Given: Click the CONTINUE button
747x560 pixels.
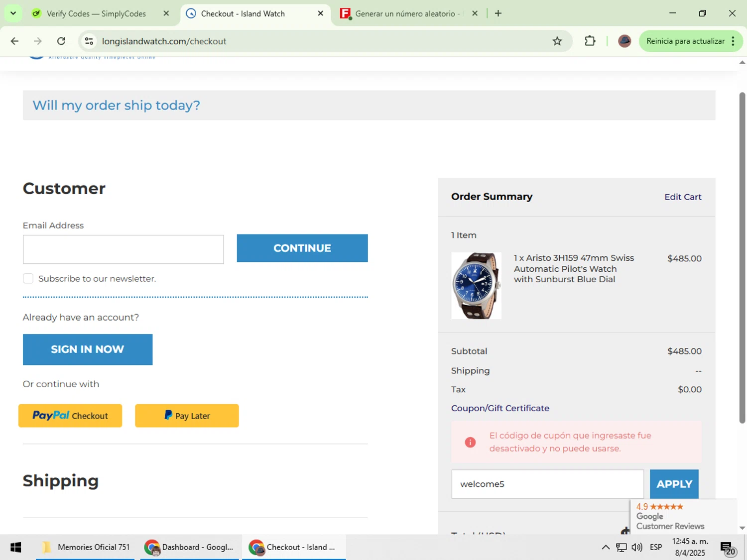Looking at the screenshot, I should pyautogui.click(x=302, y=248).
